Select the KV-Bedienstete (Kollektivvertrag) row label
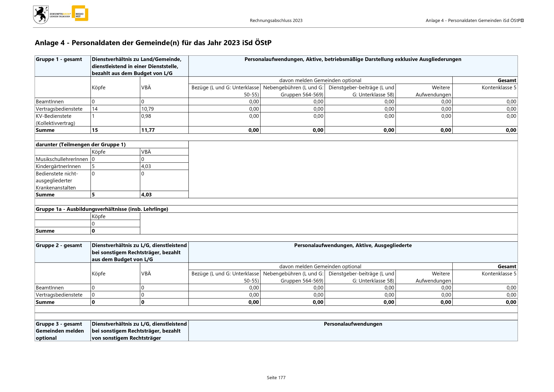This screenshot has width=554, height=392. click(x=55, y=120)
